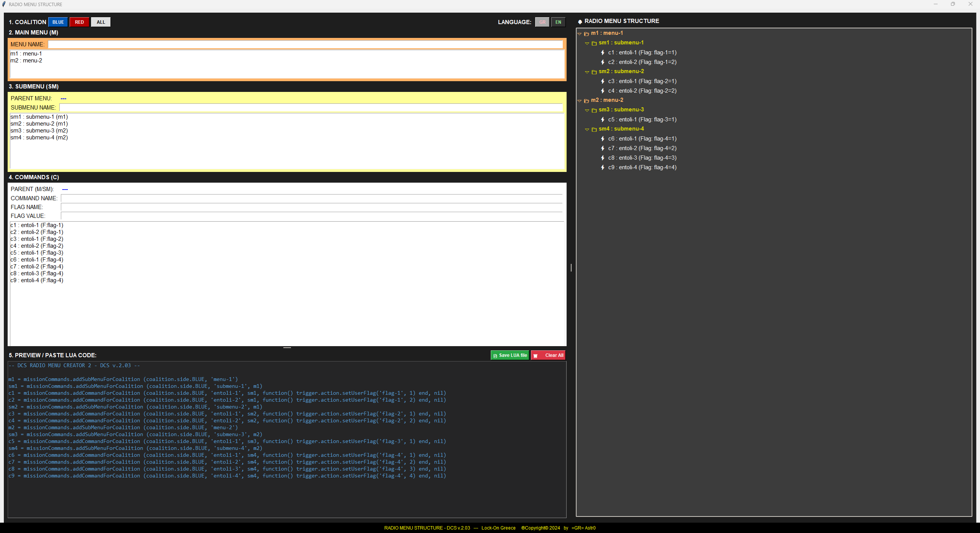Click the folder icon beside sm2 : submenu-2
Screen dimensions: 980x533
click(594, 72)
